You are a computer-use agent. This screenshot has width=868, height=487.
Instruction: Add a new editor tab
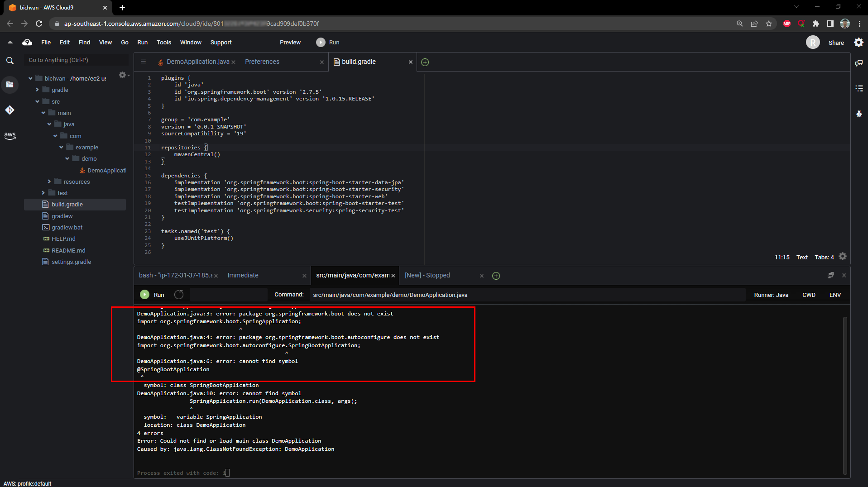(x=425, y=62)
